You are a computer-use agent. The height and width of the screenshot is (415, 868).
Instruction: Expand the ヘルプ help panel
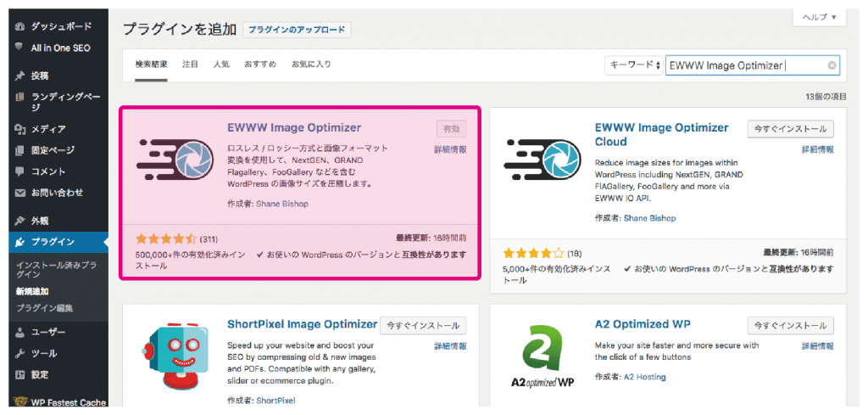point(820,17)
